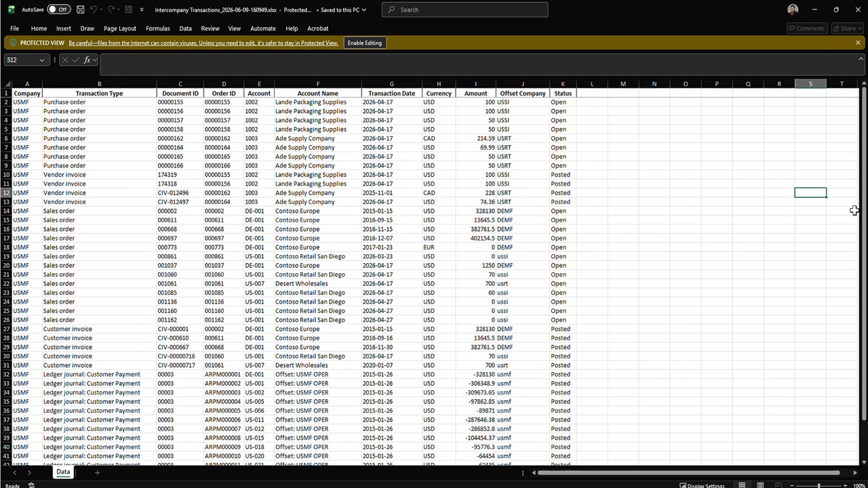The height and width of the screenshot is (488, 868).
Task: Expand the Saved to this PC file menu
Action: click(x=344, y=9)
